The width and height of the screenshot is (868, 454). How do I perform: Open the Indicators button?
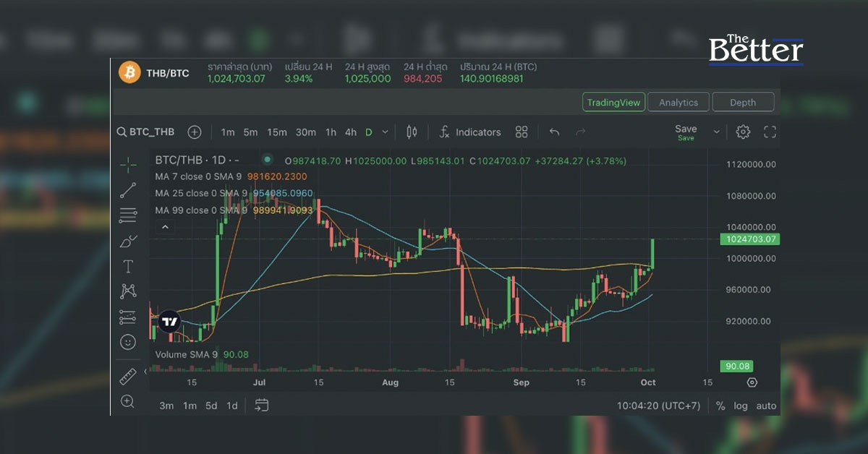(470, 132)
